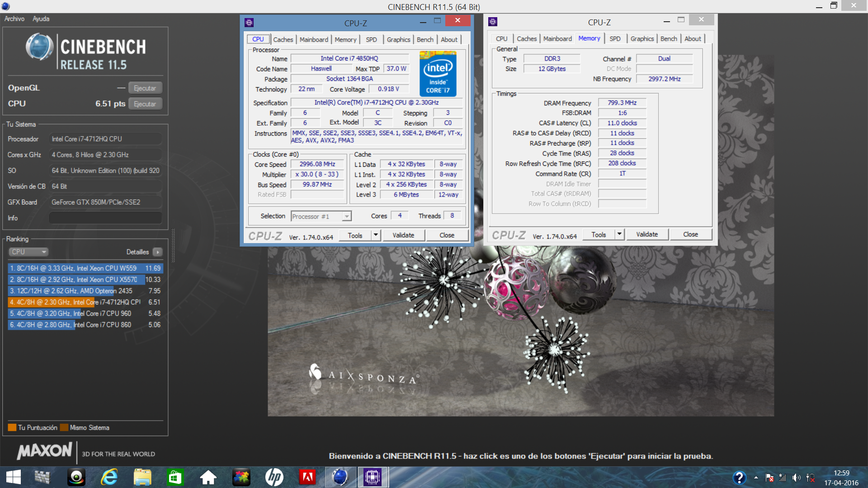Open the home icon app in taskbar
The image size is (868, 488).
(208, 477)
